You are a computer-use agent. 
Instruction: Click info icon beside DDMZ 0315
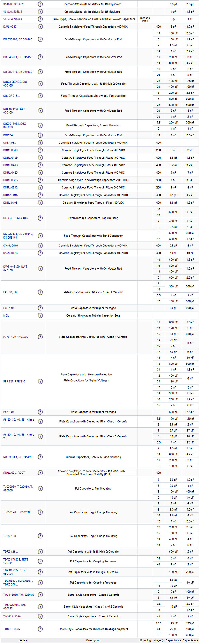(40, 195)
